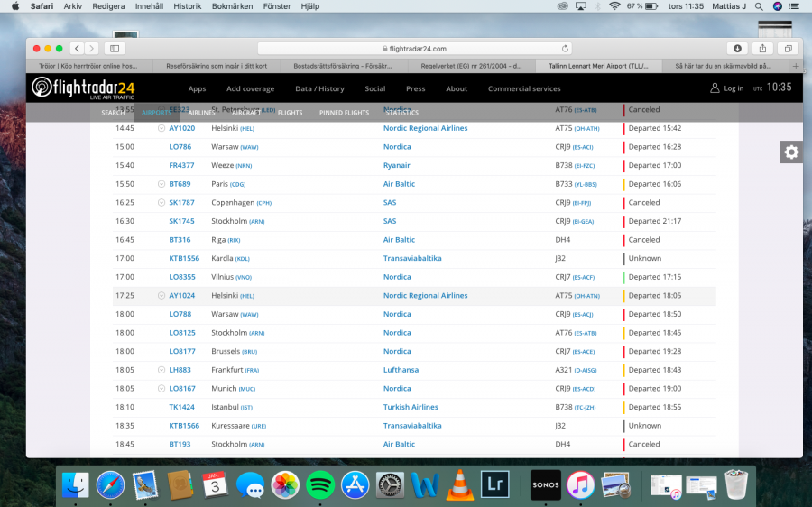812x507 pixels.
Task: Click the flightradar24.com address bar
Action: click(415, 49)
